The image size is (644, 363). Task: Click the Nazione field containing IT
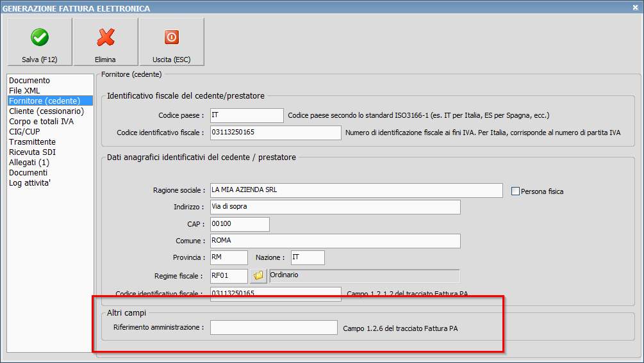(308, 257)
